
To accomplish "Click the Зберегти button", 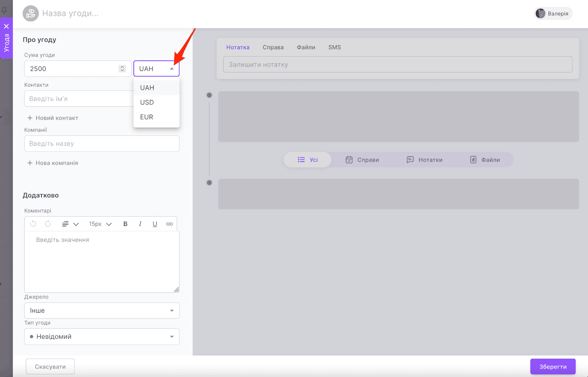I will 553,367.
